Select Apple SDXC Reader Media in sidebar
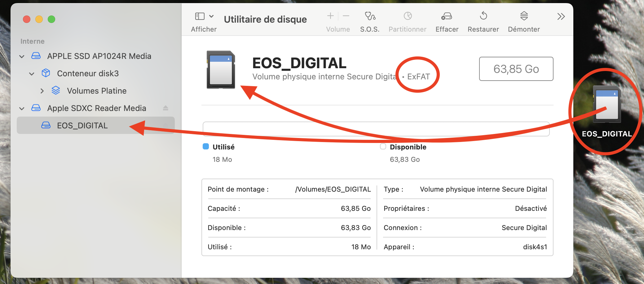Image resolution: width=644 pixels, height=284 pixels. 97,108
